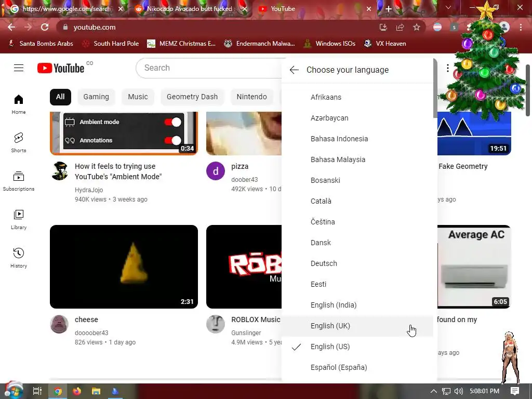Filter by the Geometry Dash chip
This screenshot has height=399, width=532.
192,97
